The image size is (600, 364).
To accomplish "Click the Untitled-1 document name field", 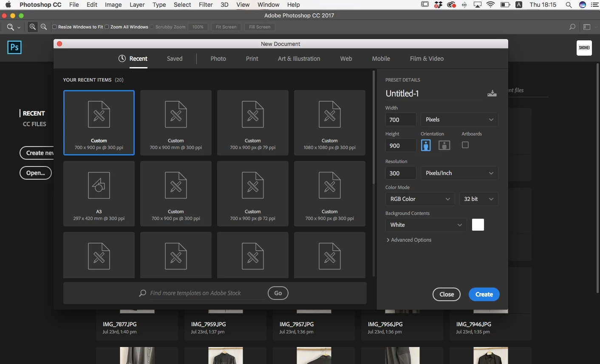I will tap(433, 93).
